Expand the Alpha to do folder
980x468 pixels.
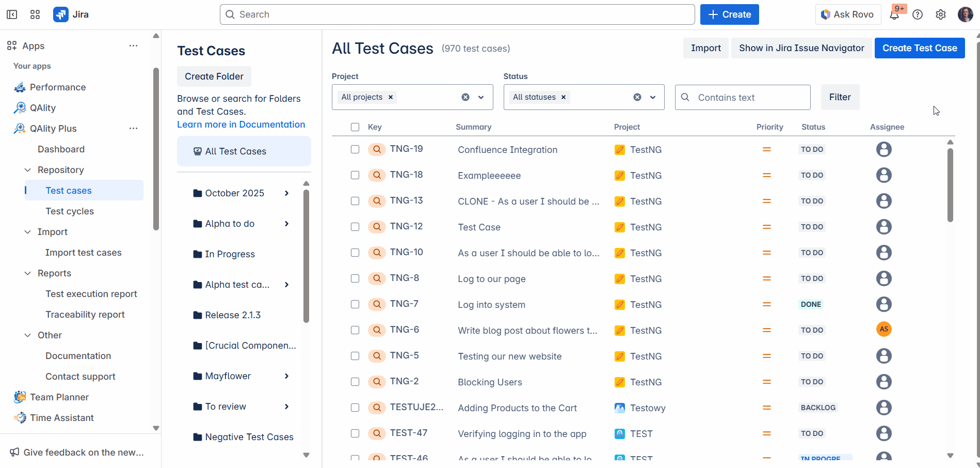[x=286, y=224]
